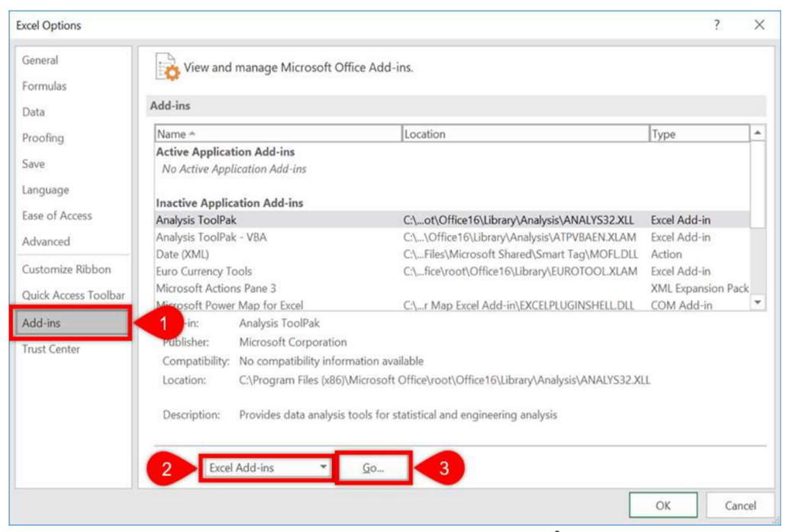Switch to the General options page

click(44, 58)
